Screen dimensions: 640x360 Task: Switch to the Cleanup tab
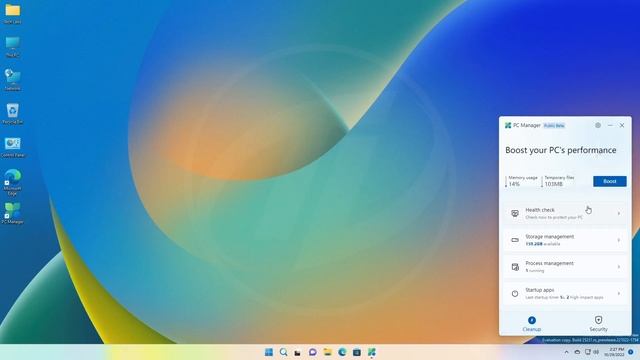click(x=531, y=324)
